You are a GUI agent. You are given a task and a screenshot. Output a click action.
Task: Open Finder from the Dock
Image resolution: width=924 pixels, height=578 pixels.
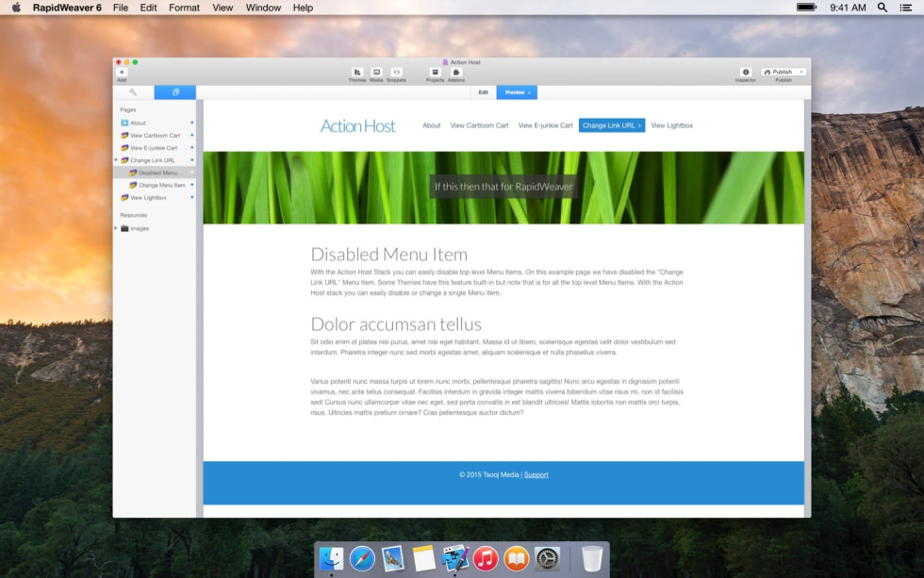click(331, 558)
